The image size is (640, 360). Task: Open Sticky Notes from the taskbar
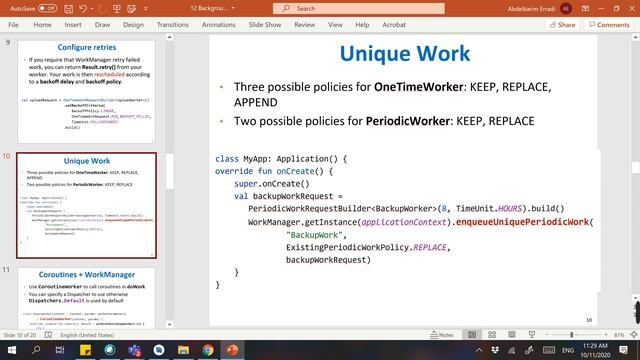point(85,350)
